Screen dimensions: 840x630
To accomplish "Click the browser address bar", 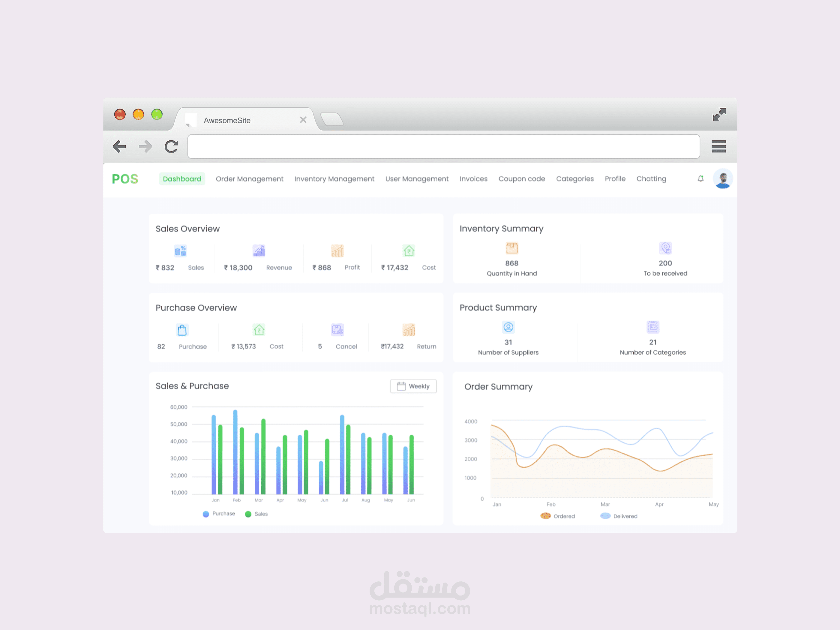I will (x=443, y=146).
